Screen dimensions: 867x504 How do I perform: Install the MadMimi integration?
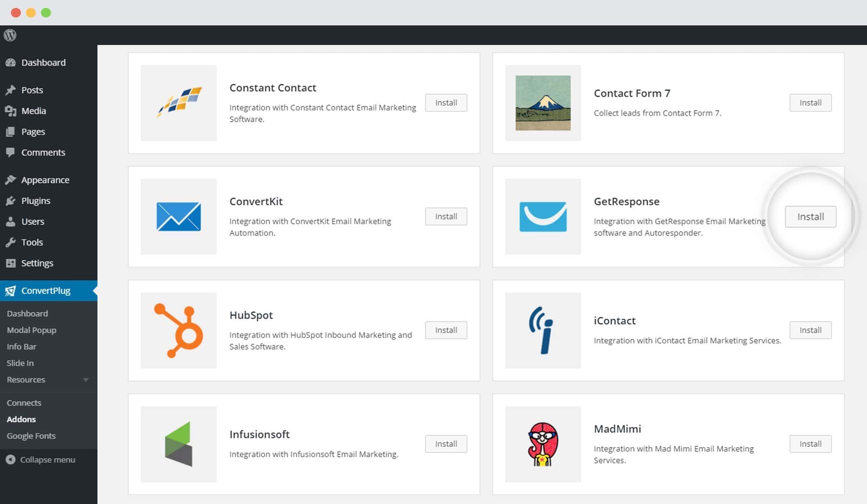[811, 443]
